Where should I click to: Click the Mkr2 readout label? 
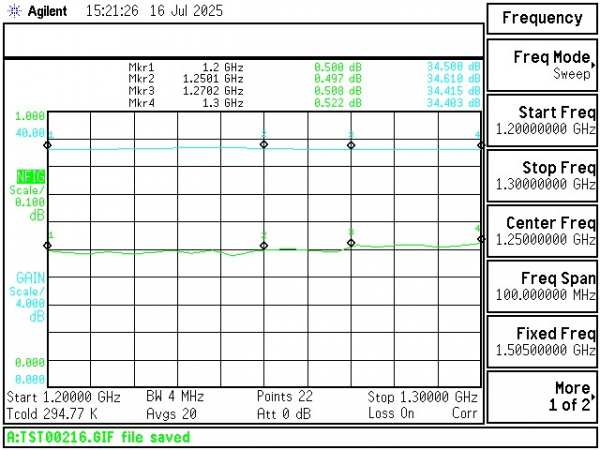142,79
